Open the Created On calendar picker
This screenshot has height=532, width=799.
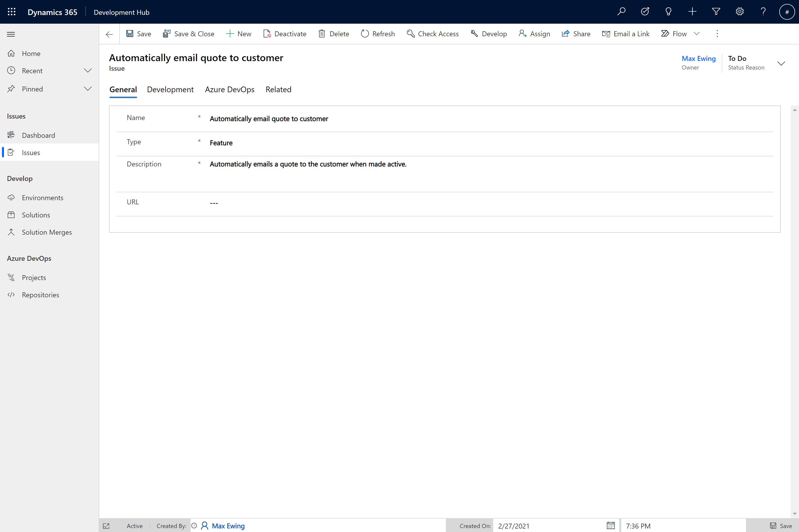pyautogui.click(x=610, y=526)
